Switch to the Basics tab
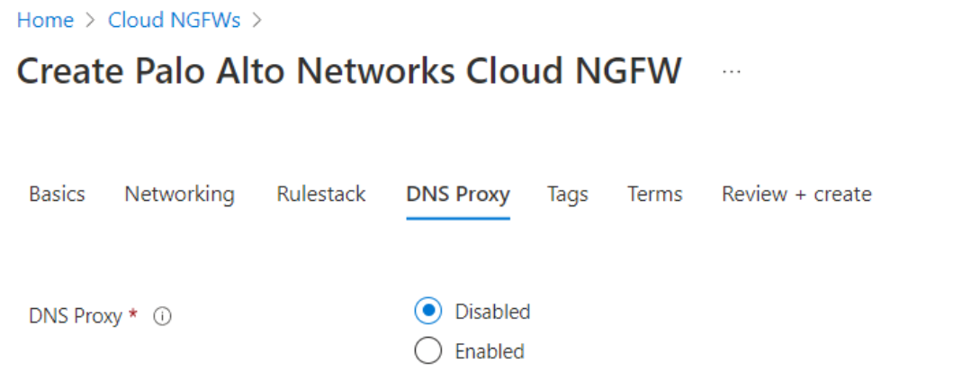This screenshot has height=382, width=980. 57,194
